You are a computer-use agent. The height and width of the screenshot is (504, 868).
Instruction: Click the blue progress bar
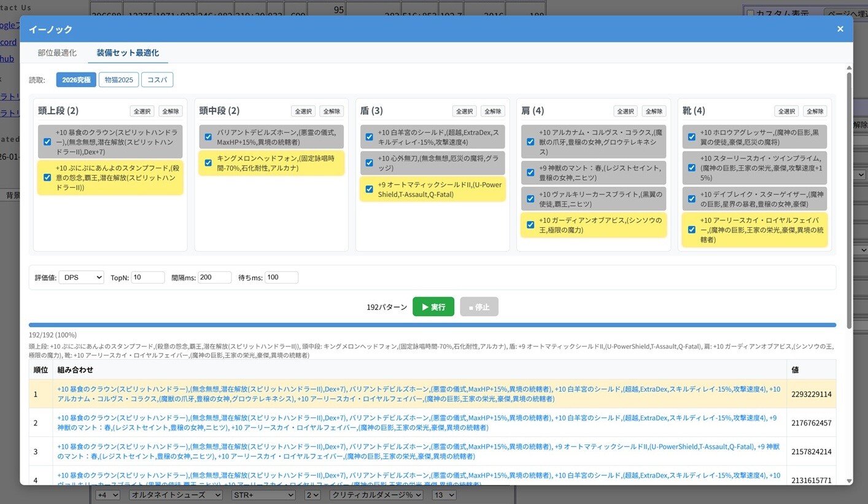(x=432, y=325)
